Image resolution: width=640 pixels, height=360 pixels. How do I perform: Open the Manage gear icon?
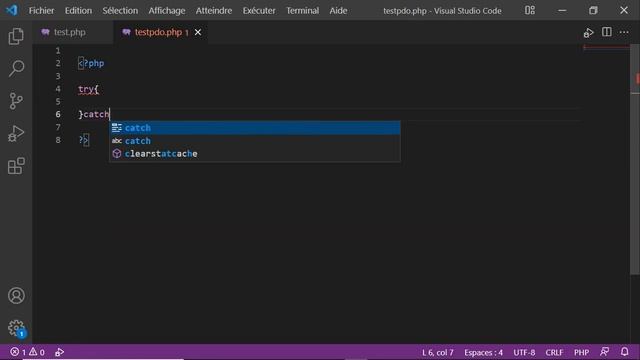pyautogui.click(x=16, y=328)
